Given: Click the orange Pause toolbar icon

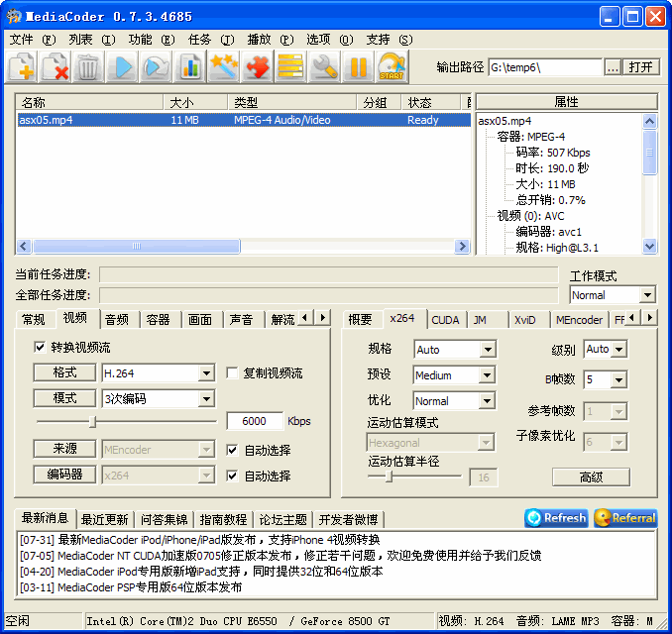Looking at the screenshot, I should point(358,66).
